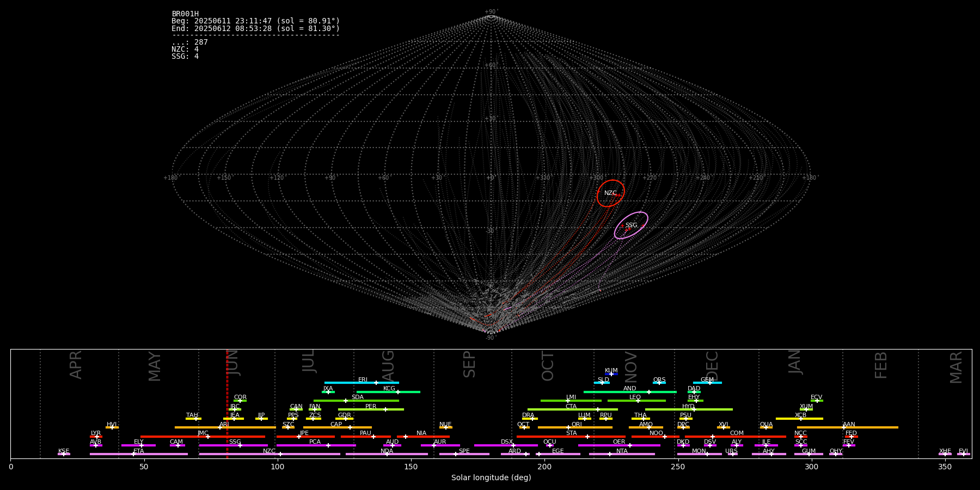Click the ECV shower label
980x490 pixels.
coord(816,397)
